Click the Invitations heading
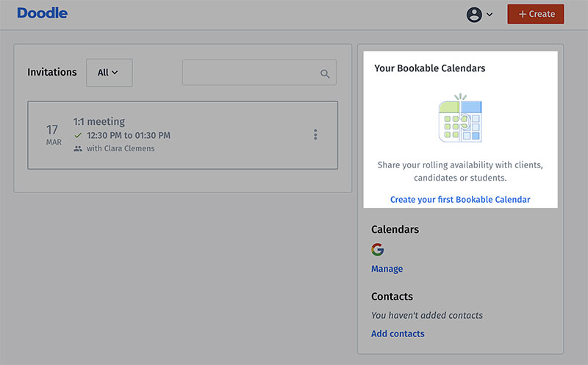Screen dimensions: 588x365 pos(51,72)
